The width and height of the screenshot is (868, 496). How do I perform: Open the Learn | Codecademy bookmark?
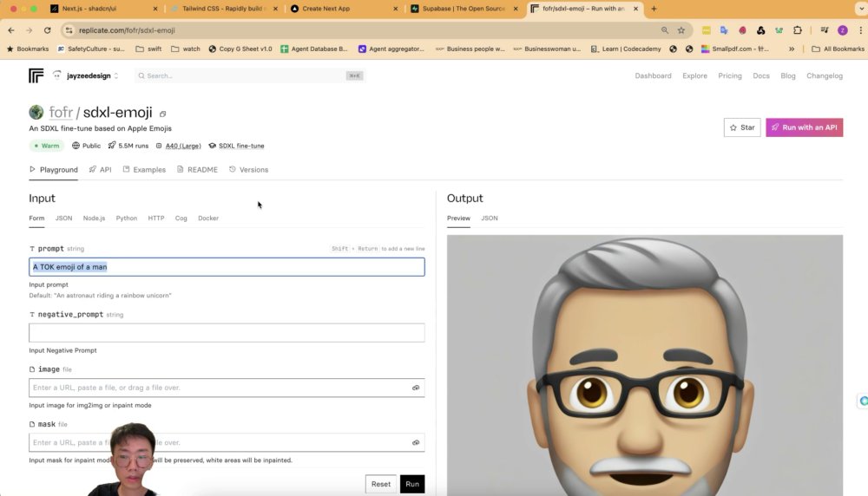click(x=626, y=49)
